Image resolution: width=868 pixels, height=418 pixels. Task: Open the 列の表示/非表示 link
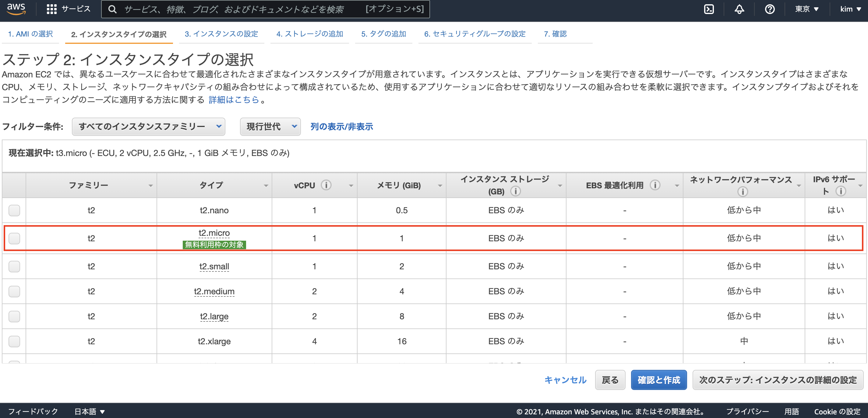tap(342, 127)
